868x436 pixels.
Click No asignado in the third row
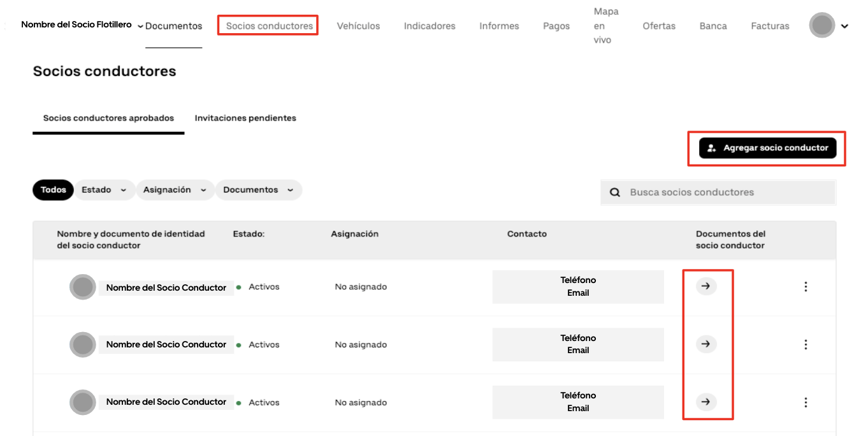[361, 402]
